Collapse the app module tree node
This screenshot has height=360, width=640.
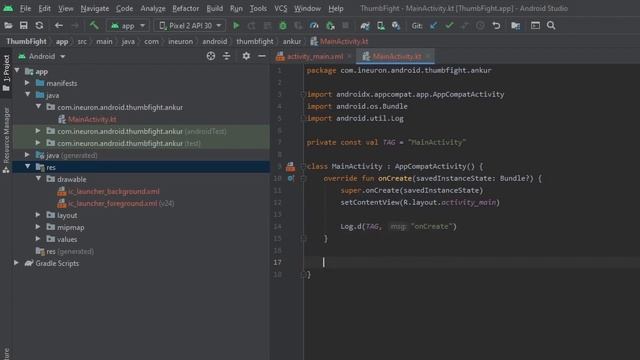[x=17, y=71]
